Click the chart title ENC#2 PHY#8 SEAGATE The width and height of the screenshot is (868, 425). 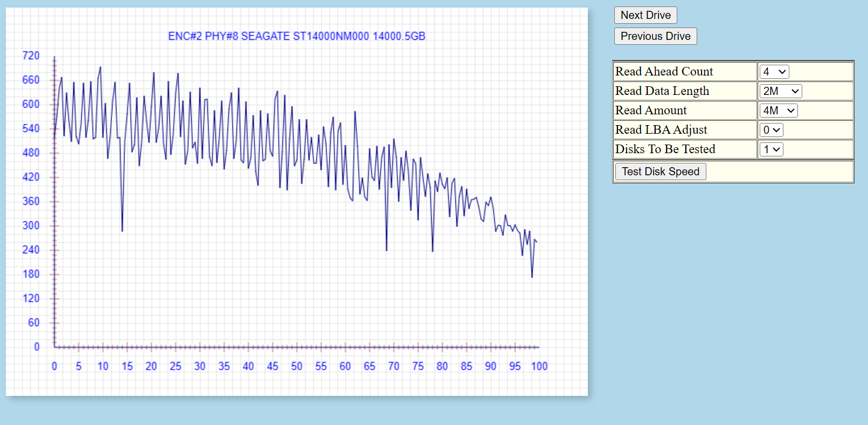296,36
